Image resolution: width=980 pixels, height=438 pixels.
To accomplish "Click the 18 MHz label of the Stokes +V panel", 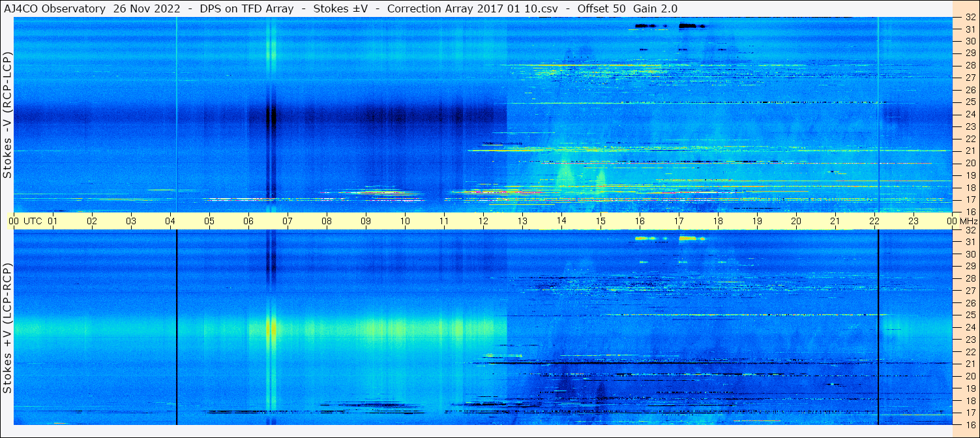I will [970, 400].
